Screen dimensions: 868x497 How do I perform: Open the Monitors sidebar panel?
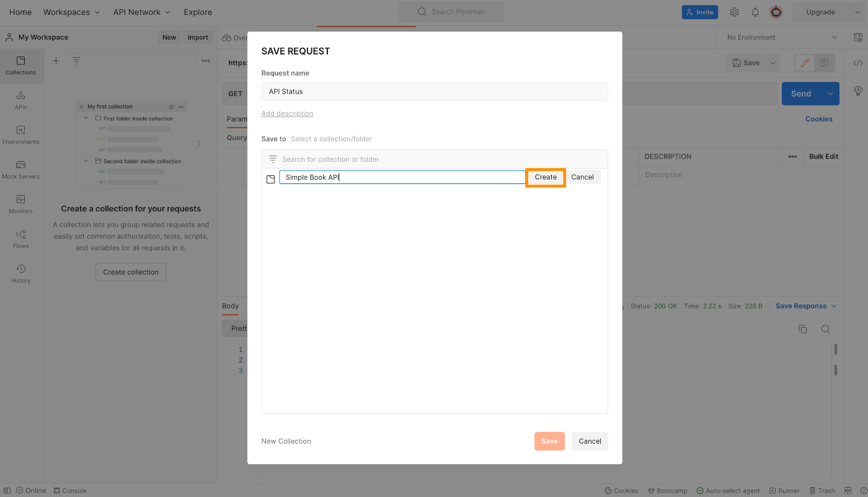(x=21, y=205)
